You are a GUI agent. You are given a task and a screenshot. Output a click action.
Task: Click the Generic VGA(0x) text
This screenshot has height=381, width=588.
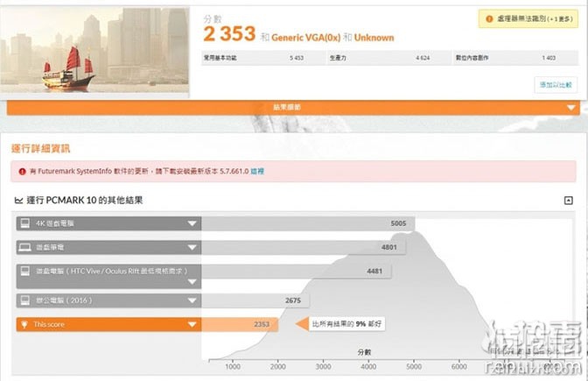coord(305,38)
